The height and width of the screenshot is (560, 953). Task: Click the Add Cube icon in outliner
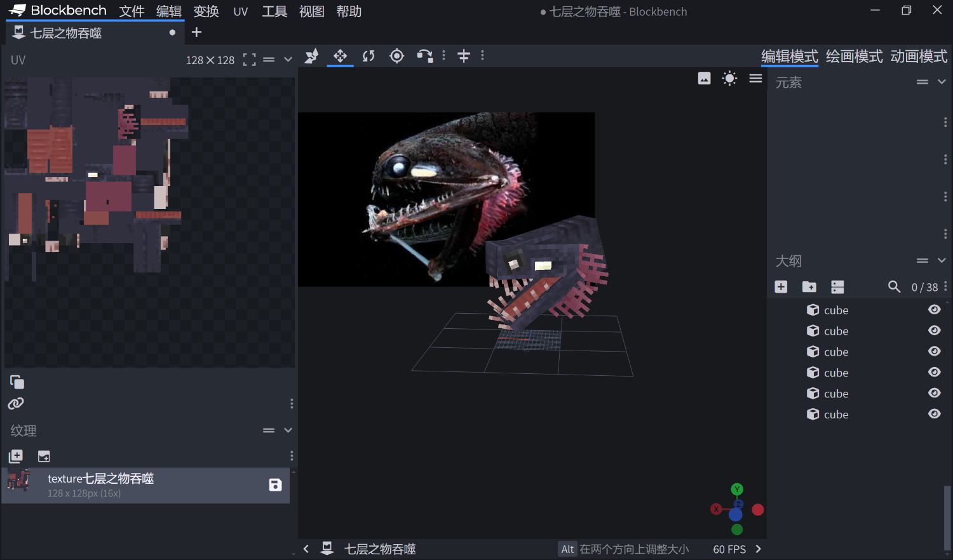click(x=781, y=287)
